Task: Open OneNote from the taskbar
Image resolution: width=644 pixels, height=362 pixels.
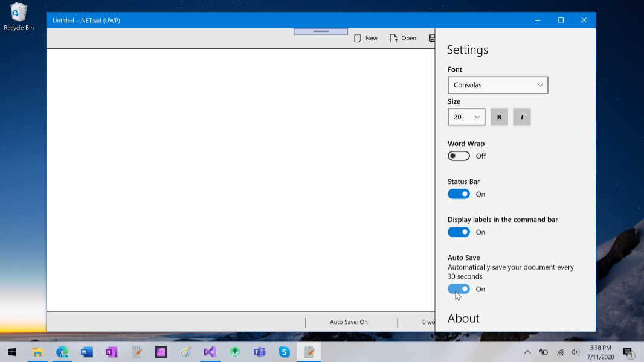Action: pos(111,352)
